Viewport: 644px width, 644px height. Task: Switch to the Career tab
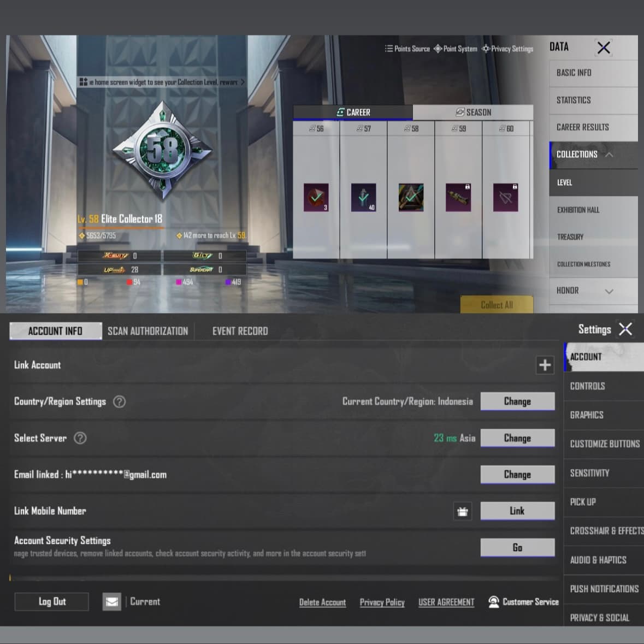tap(353, 112)
